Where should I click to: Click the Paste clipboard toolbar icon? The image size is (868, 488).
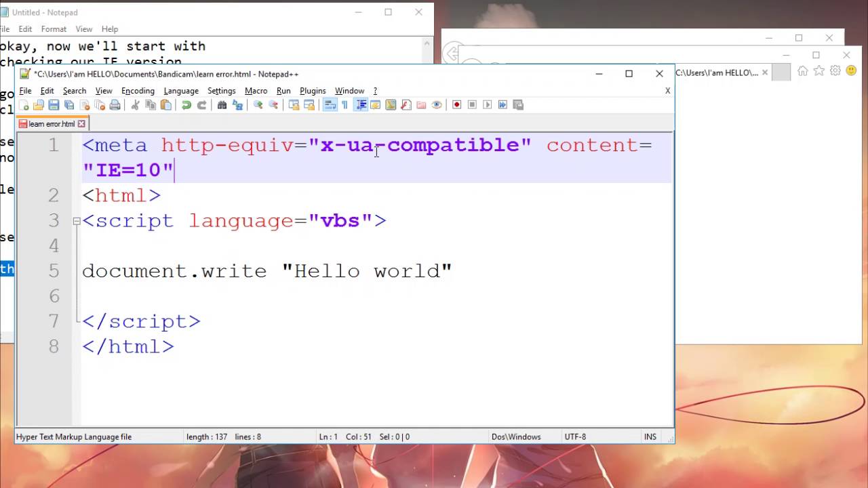(165, 105)
